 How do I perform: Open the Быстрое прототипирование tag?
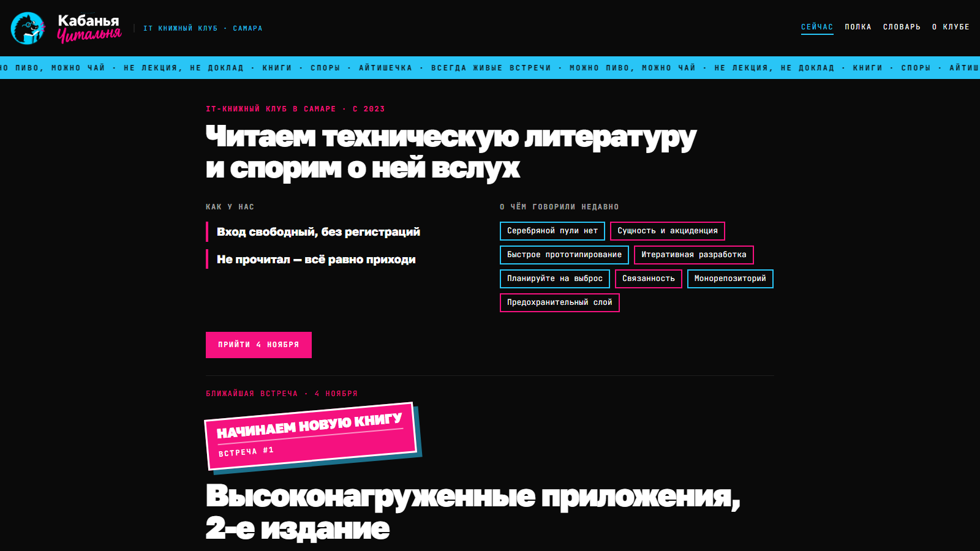[x=564, y=255]
